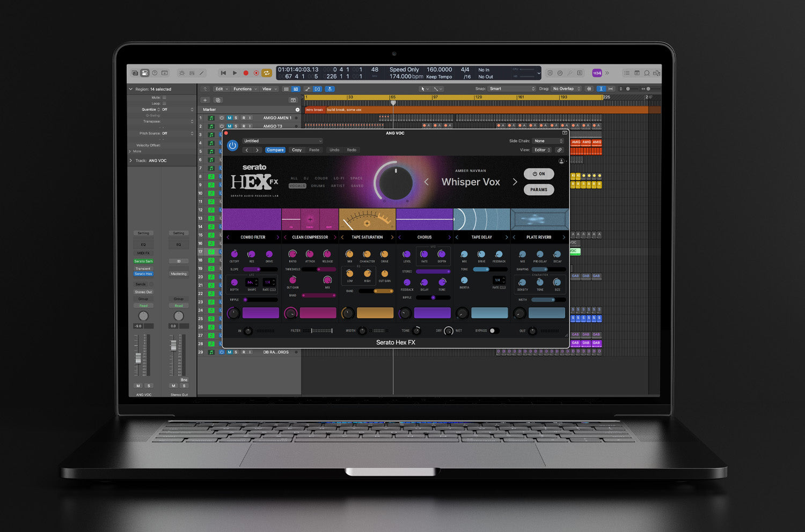Mute the AMIGO AMEN 1 track
Viewport: 805px width, 532px height.
[x=229, y=118]
